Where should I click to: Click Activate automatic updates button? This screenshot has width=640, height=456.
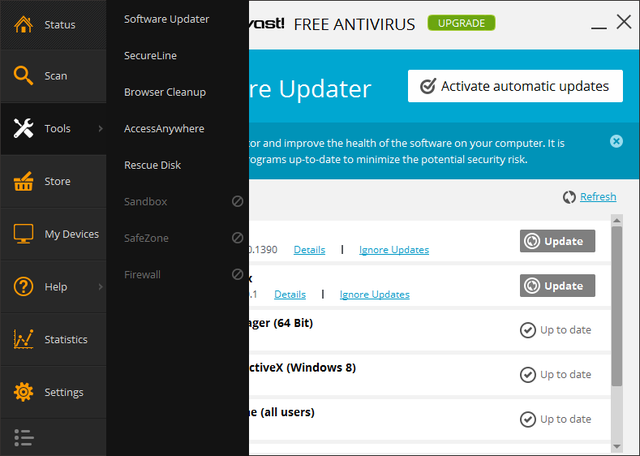515,86
